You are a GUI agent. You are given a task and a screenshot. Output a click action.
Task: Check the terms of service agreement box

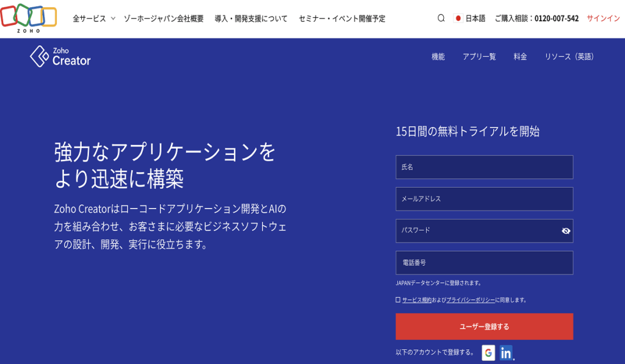tap(398, 300)
